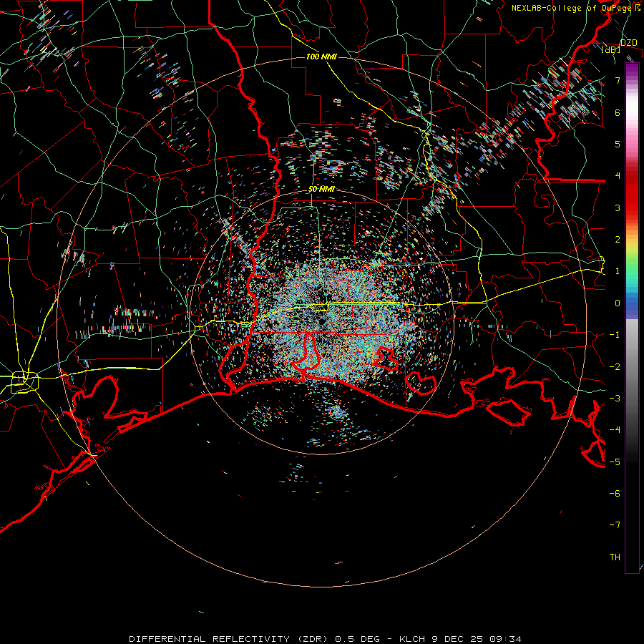Image resolution: width=644 pixels, height=644 pixels.
Task: Click the [dB] unit label
Action: (x=611, y=49)
